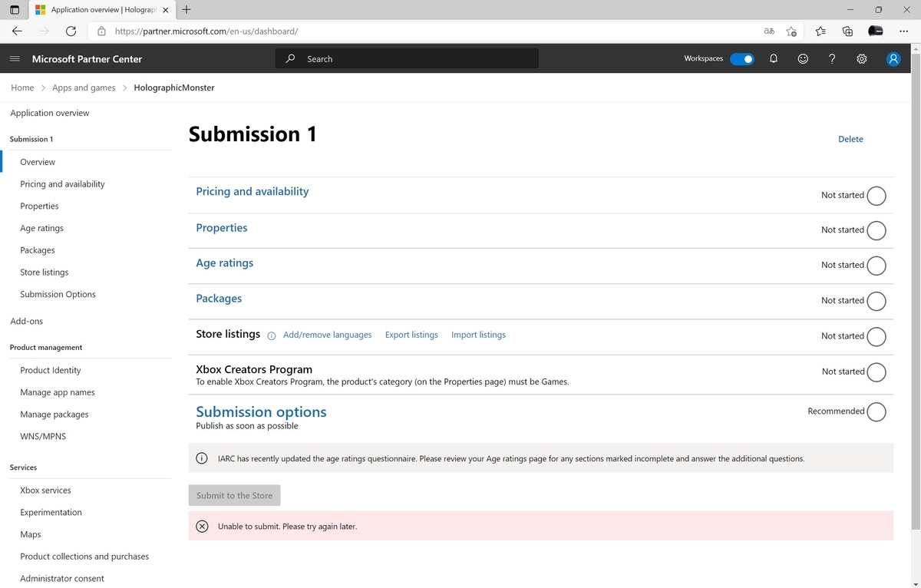Open Product collections and purchases
921x588 pixels.
(84, 557)
